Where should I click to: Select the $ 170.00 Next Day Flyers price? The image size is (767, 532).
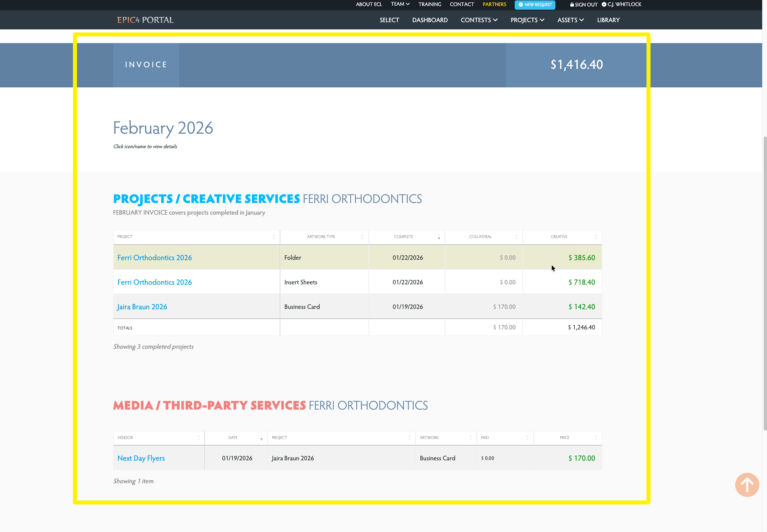click(x=582, y=458)
